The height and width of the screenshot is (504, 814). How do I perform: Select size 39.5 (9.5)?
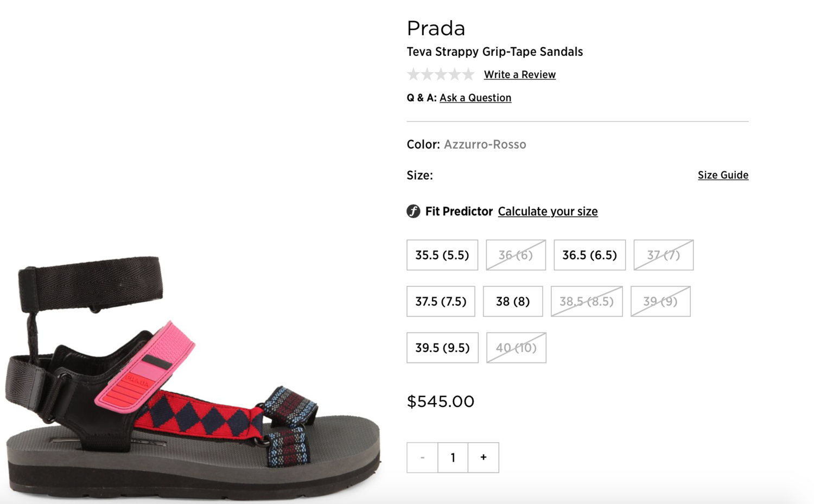click(x=442, y=348)
